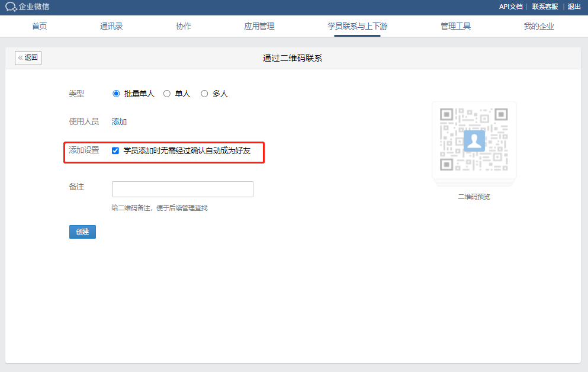The image size is (588, 372).
Task: Switch to the 通讯录 tab
Action: pos(111,26)
